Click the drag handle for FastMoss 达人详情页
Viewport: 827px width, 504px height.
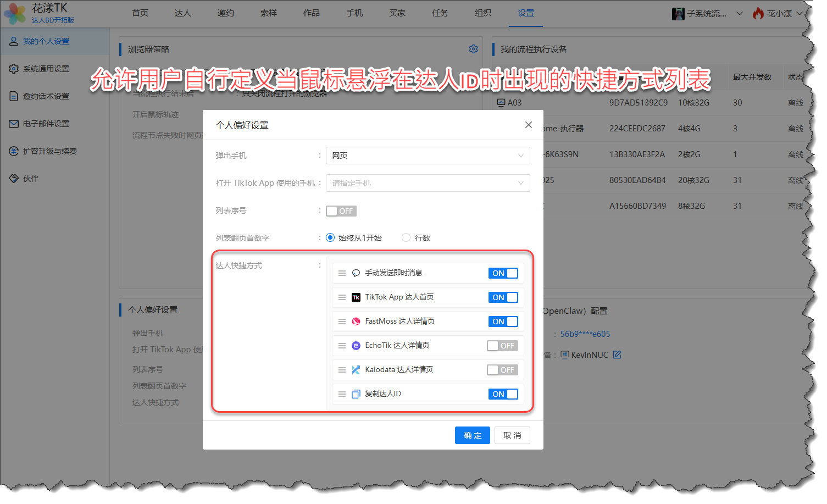click(x=342, y=322)
